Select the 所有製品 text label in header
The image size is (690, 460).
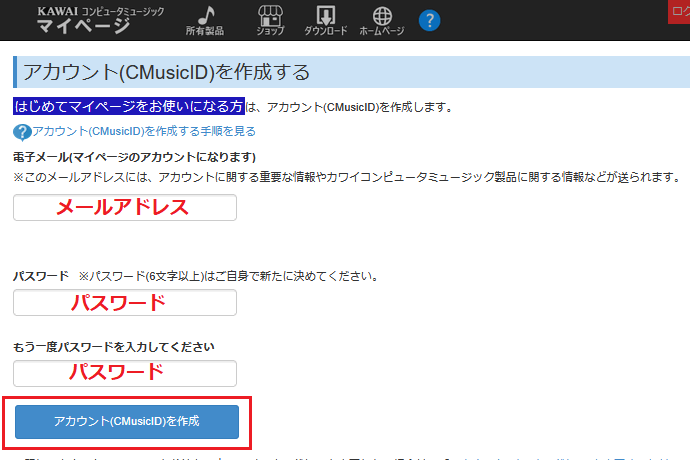coord(205,32)
